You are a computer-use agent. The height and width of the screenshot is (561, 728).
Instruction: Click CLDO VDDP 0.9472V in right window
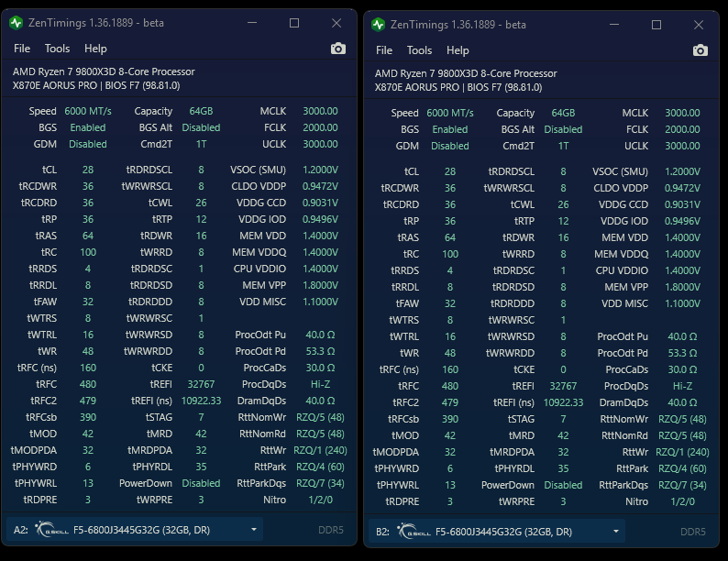[682, 188]
